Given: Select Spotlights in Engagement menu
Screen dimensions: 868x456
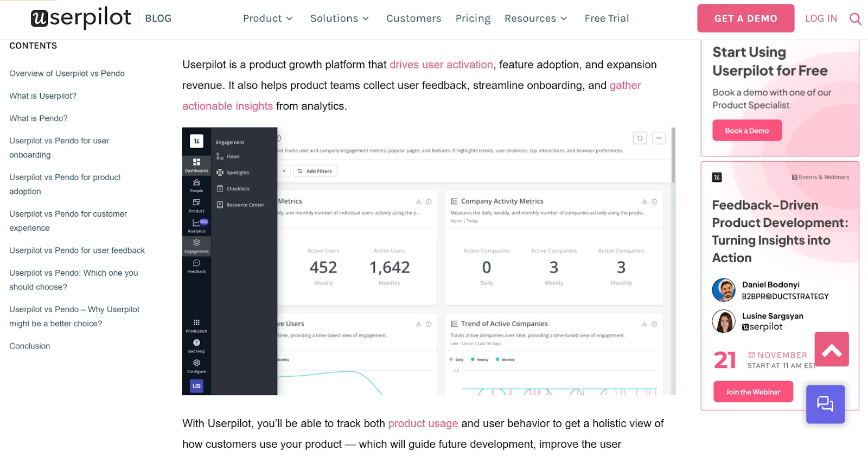Looking at the screenshot, I should click(233, 173).
